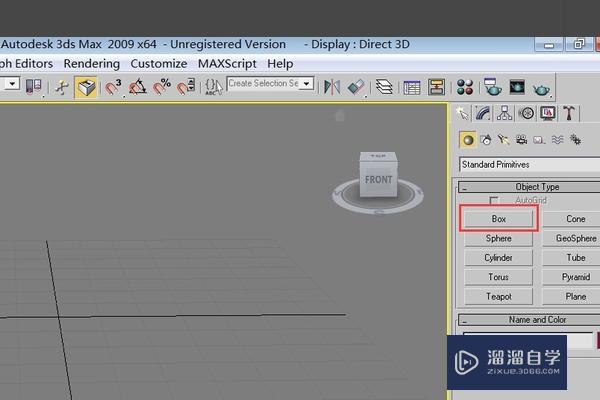
Task: Click the Mirror tool icon
Action: (x=332, y=87)
